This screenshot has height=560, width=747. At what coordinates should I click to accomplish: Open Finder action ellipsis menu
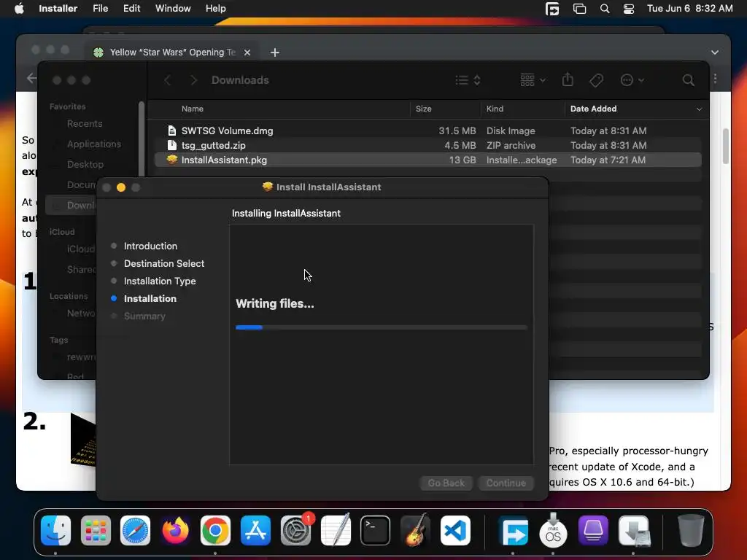point(632,80)
